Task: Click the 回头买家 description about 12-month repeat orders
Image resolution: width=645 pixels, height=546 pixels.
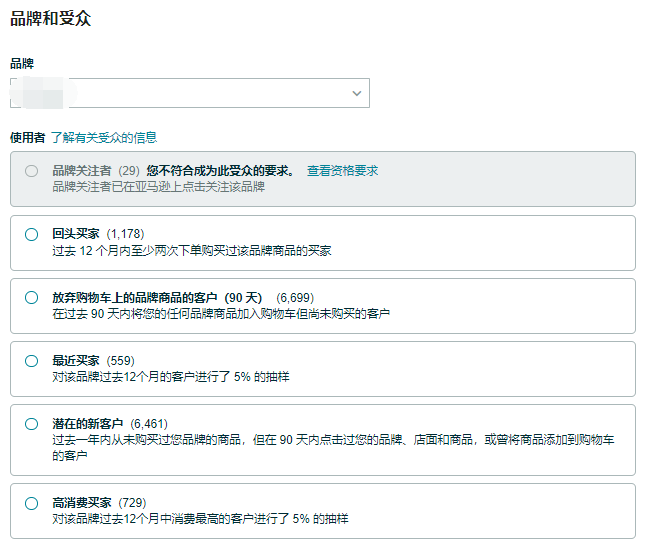Action: point(191,251)
